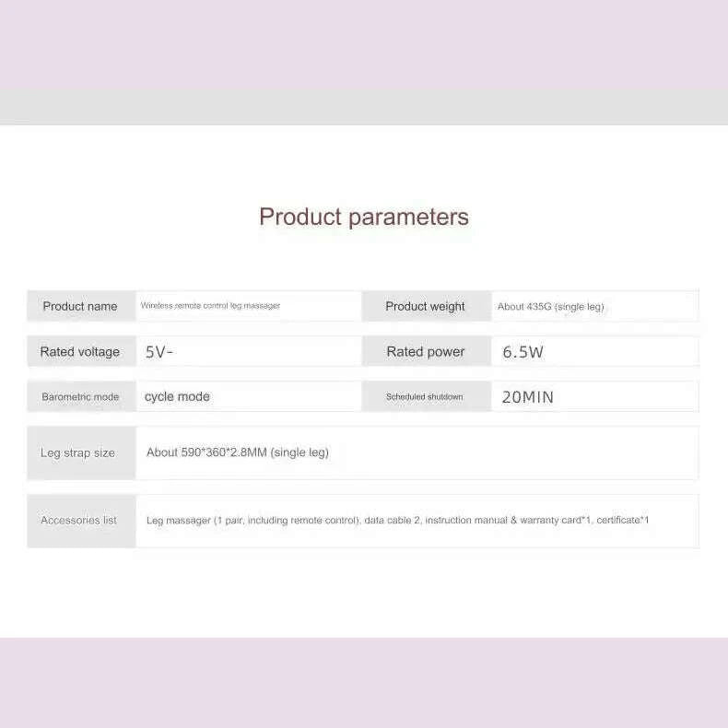This screenshot has width=728, height=728.
Task: Select the "Scheduled shutdown" label cell
Action: pyautogui.click(x=425, y=396)
